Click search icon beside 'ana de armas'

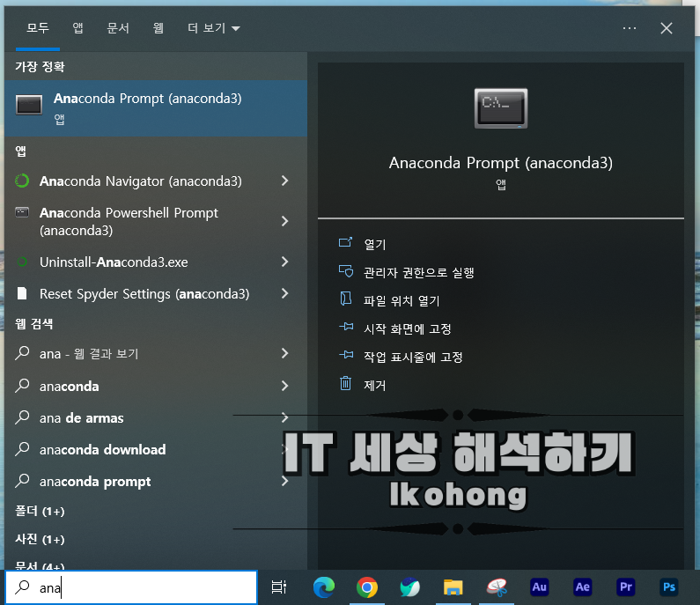coord(22,417)
